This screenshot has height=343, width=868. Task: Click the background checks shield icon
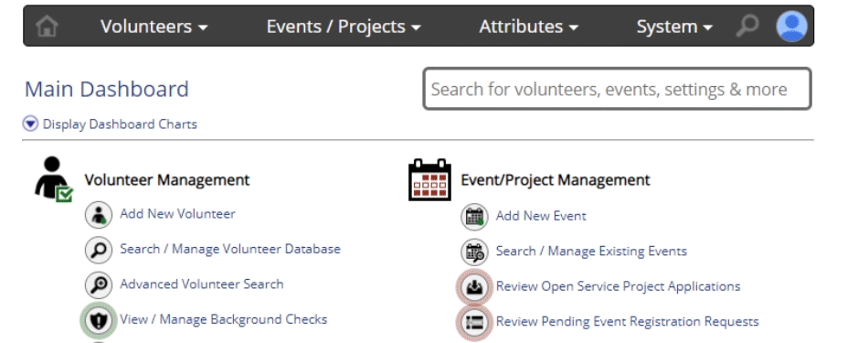tap(99, 320)
